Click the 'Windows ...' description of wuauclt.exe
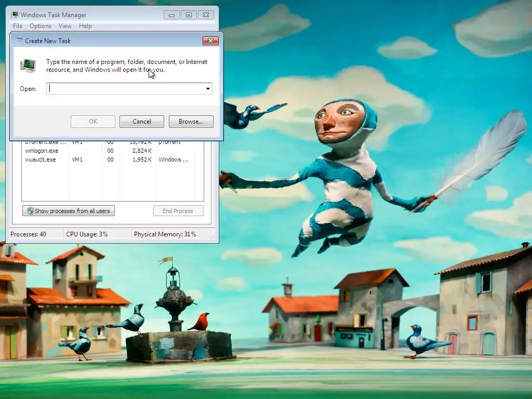The width and height of the screenshot is (532, 399). coord(174,159)
